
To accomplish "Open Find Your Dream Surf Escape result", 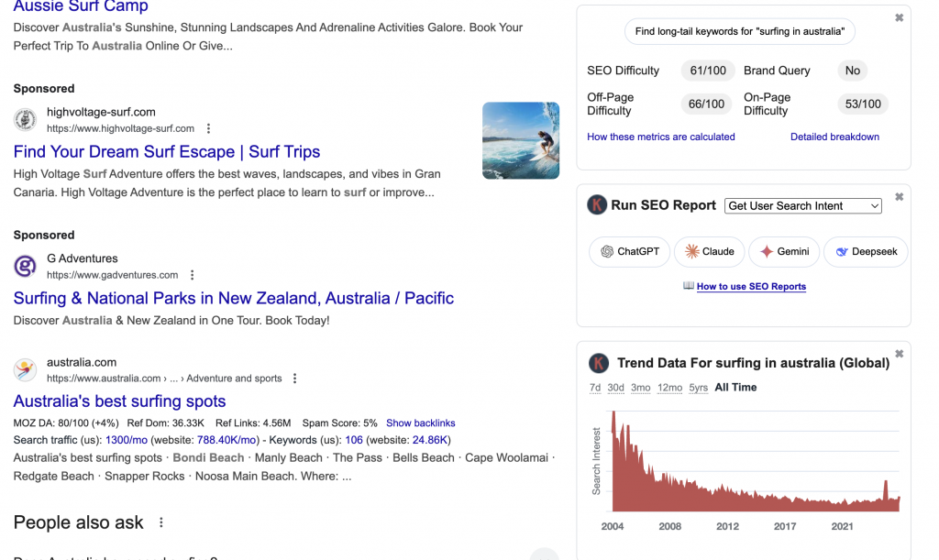I will click(167, 152).
